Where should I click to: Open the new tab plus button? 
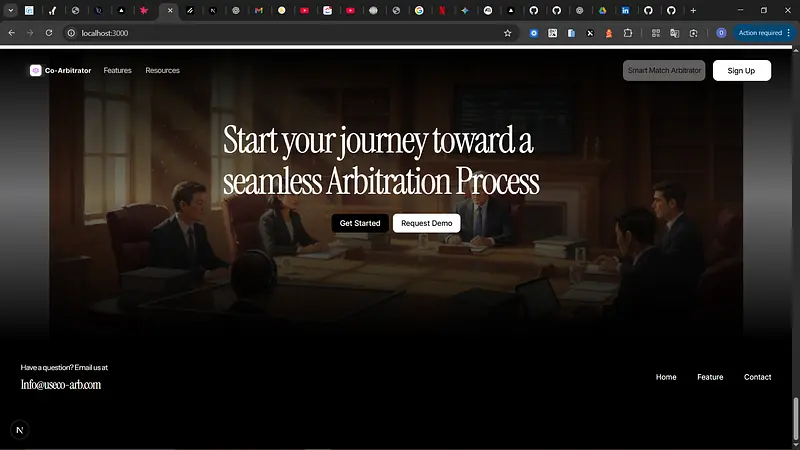tap(693, 10)
